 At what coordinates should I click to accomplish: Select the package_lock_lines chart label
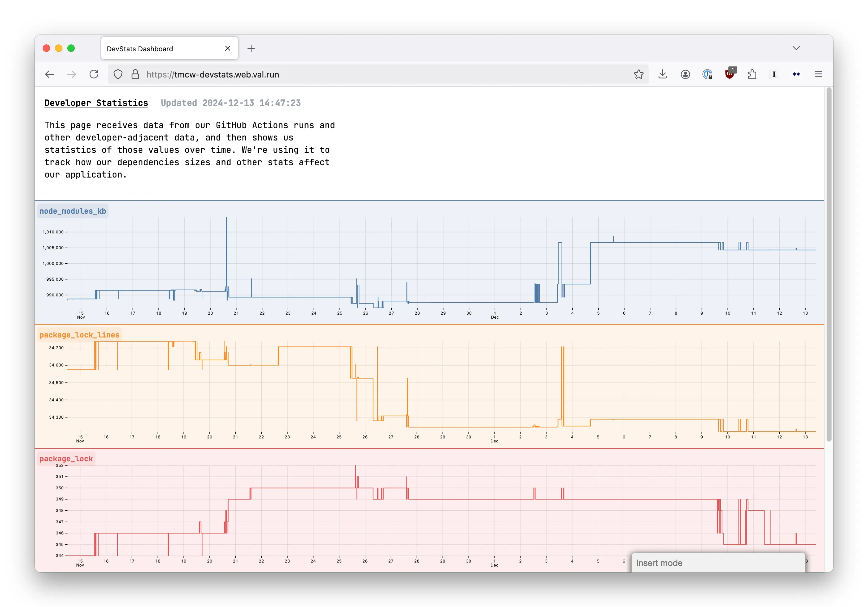79,334
